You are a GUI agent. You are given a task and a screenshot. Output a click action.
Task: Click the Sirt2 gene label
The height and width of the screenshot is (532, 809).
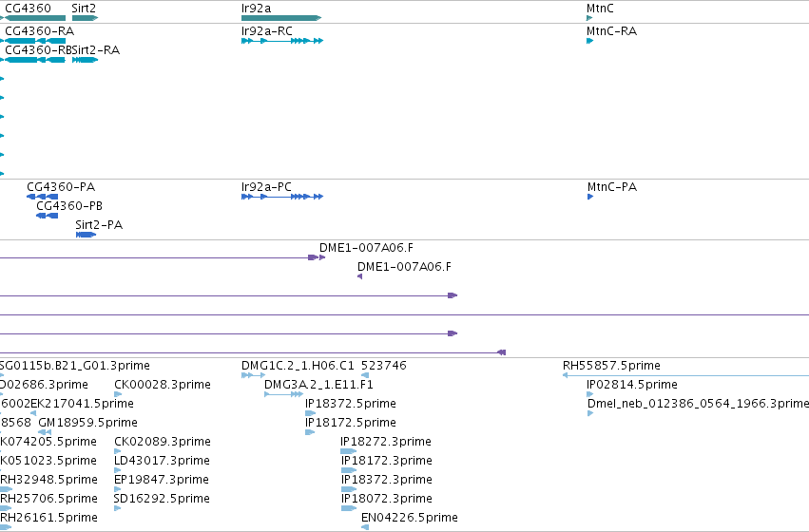coord(84,9)
